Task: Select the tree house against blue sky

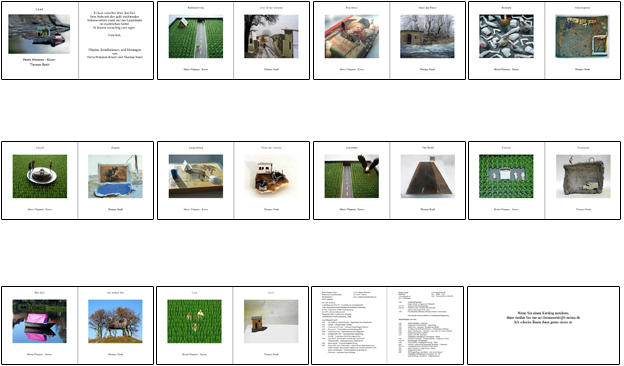Action: coord(115,321)
